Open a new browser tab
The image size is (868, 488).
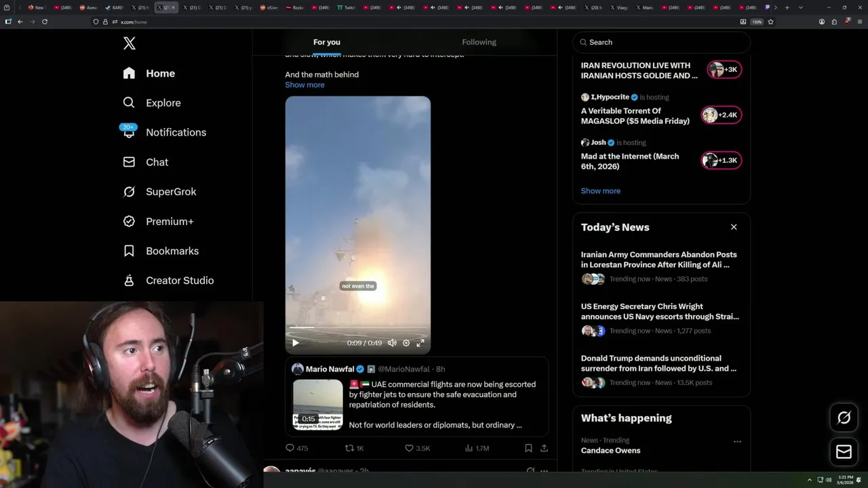click(787, 7)
